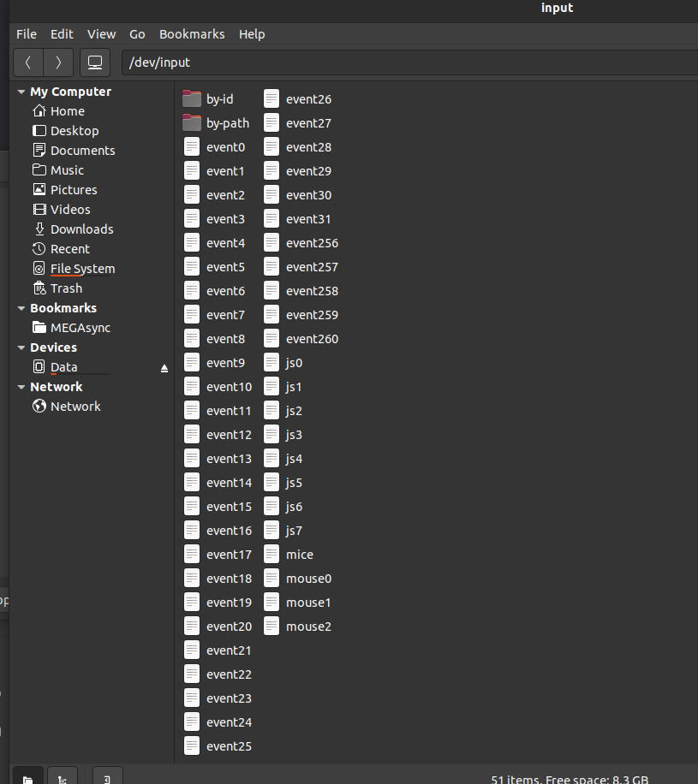Eject the Data device
The width and height of the screenshot is (698, 784).
(164, 368)
